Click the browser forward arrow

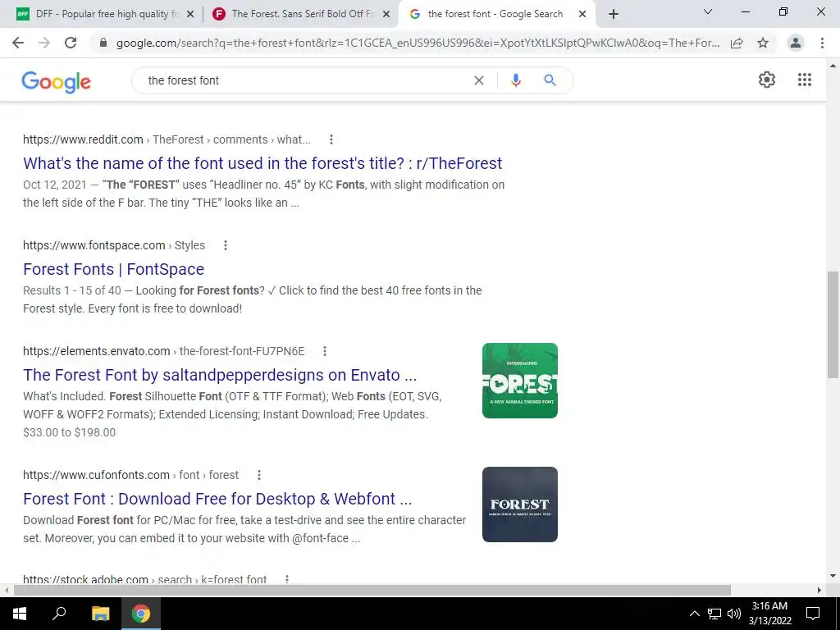[44, 43]
